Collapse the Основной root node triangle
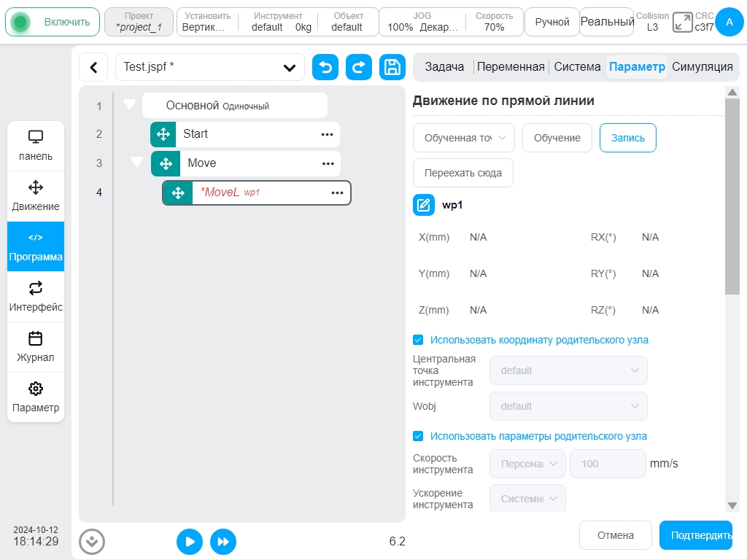This screenshot has height=560, width=747. pyautogui.click(x=130, y=104)
